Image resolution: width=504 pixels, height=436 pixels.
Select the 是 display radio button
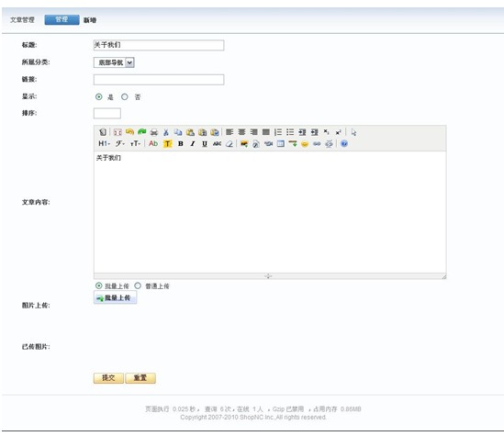tap(98, 96)
